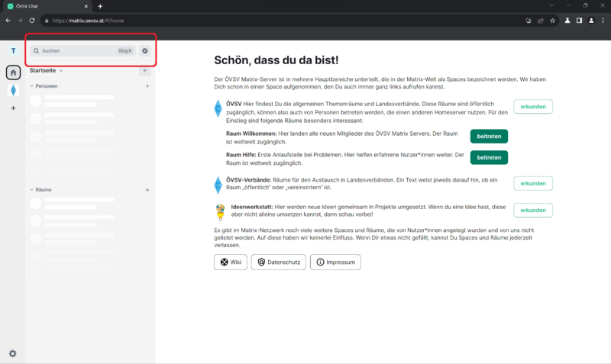View site information lock icon
The height and width of the screenshot is (364, 611).
pyautogui.click(x=47, y=21)
